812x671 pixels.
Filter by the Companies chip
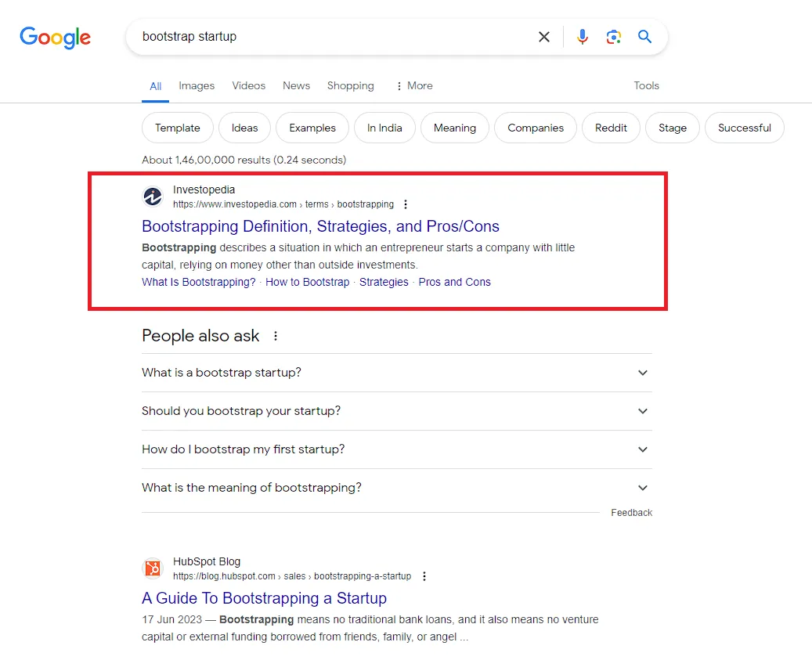pos(536,128)
